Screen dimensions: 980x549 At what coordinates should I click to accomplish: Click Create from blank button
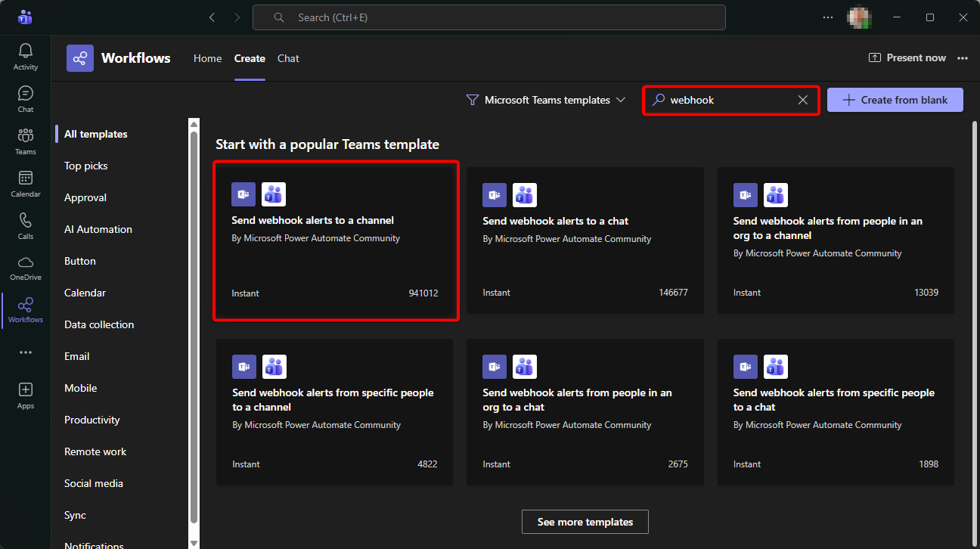click(x=895, y=100)
